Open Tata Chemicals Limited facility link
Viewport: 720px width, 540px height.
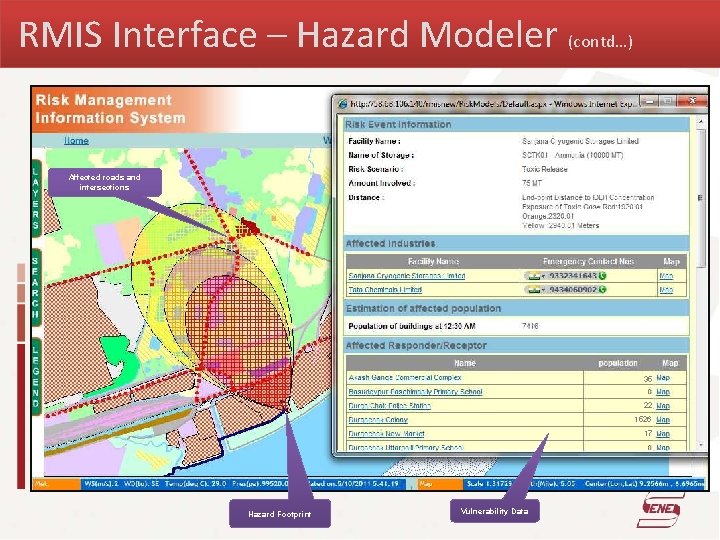[x=385, y=290]
